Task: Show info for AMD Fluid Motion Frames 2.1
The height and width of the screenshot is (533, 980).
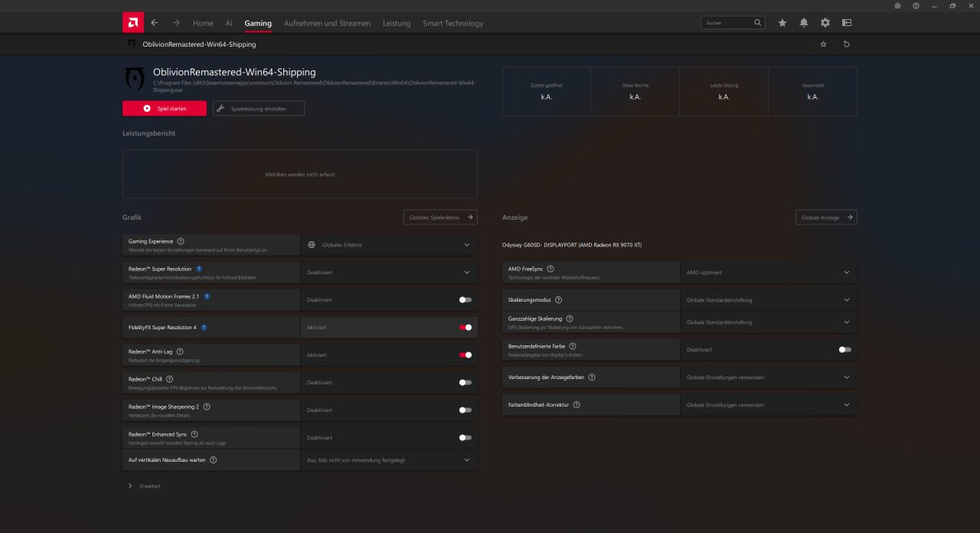Action: [x=207, y=296]
